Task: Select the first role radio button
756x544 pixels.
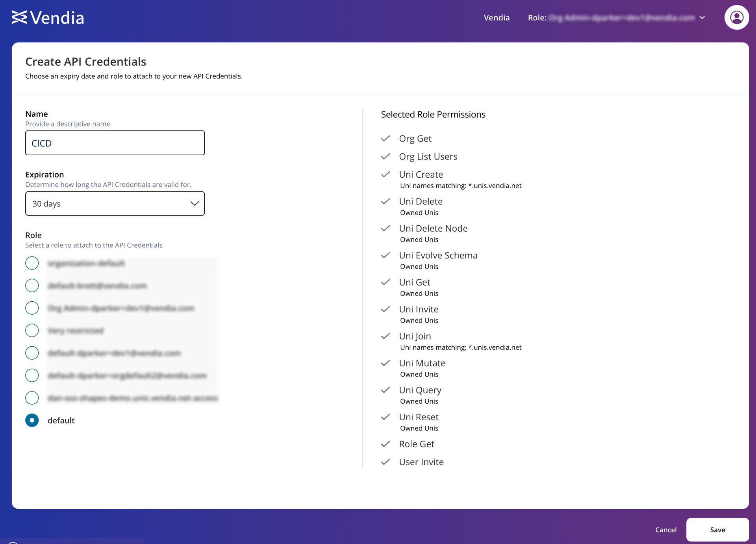Action: click(x=32, y=263)
